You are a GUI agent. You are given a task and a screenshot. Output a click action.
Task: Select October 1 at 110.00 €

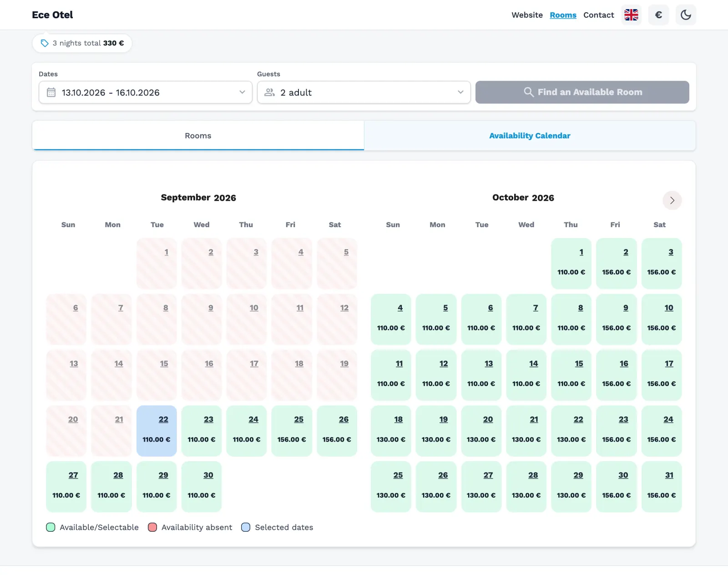[x=571, y=264]
